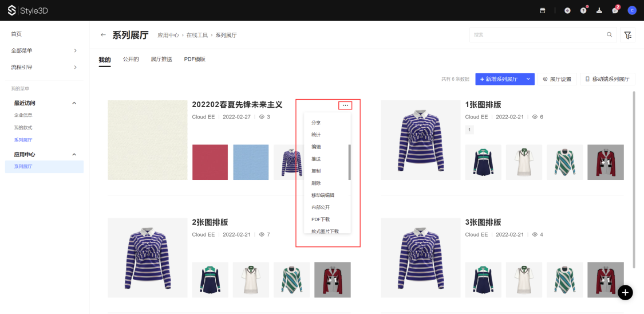Go back using the left arrow icon
644x314 pixels.
(103, 35)
